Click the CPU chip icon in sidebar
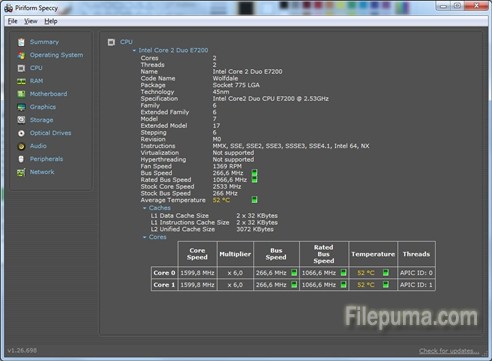Image resolution: width=492 pixels, height=361 pixels. (21, 68)
